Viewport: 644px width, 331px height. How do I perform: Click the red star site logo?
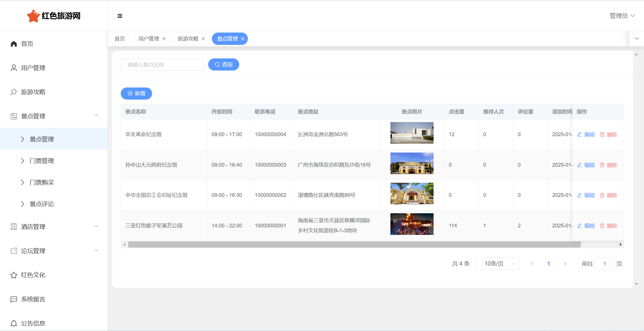(33, 16)
